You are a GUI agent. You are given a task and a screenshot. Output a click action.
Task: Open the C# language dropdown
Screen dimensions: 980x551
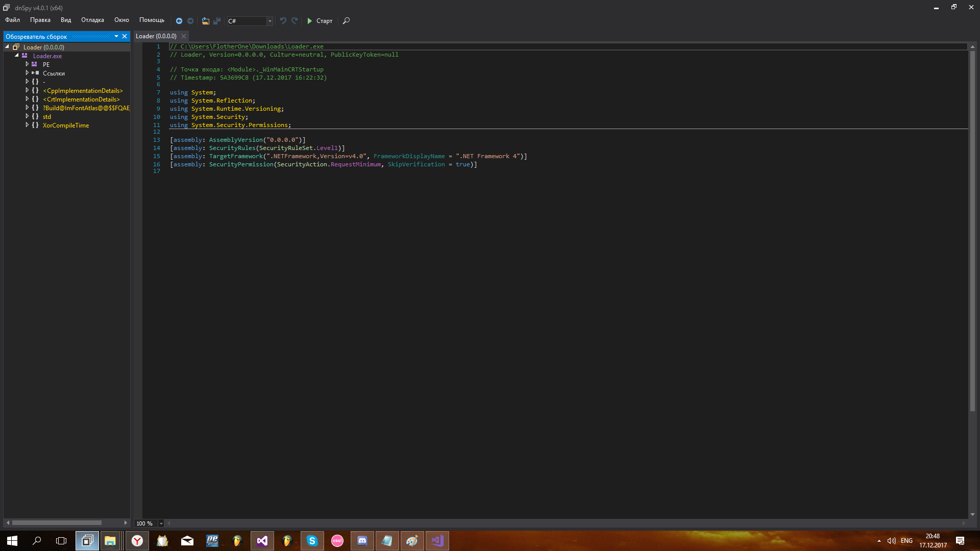(270, 21)
